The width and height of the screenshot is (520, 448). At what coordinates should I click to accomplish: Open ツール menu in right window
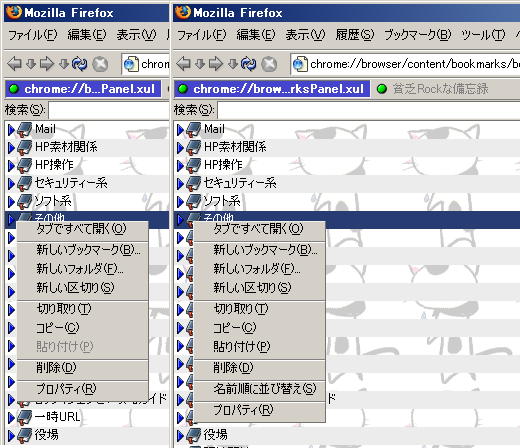tap(483, 35)
